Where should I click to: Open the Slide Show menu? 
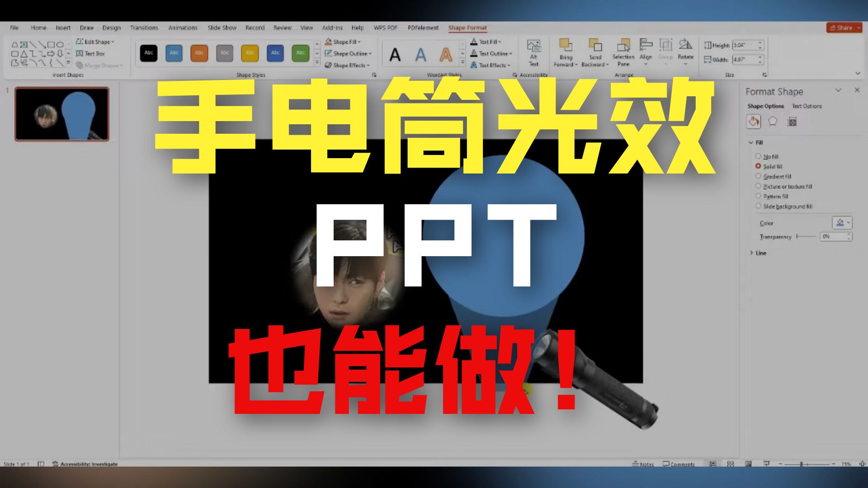(x=222, y=28)
